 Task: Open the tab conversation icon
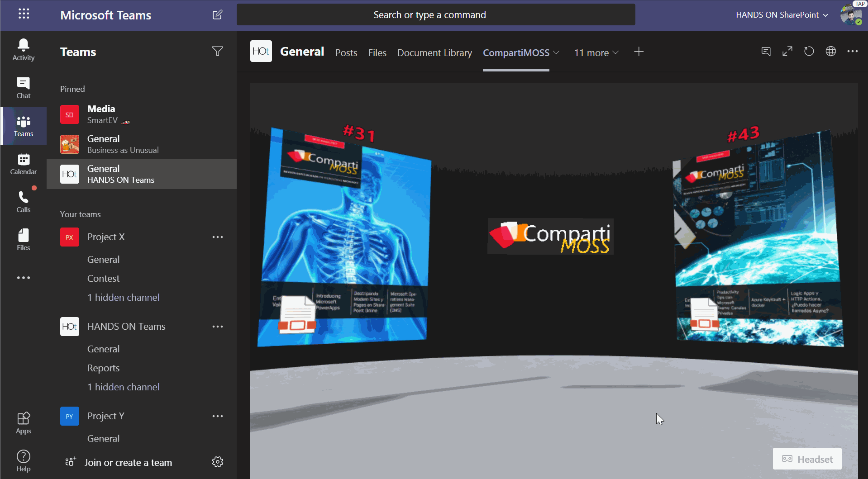pos(766,52)
